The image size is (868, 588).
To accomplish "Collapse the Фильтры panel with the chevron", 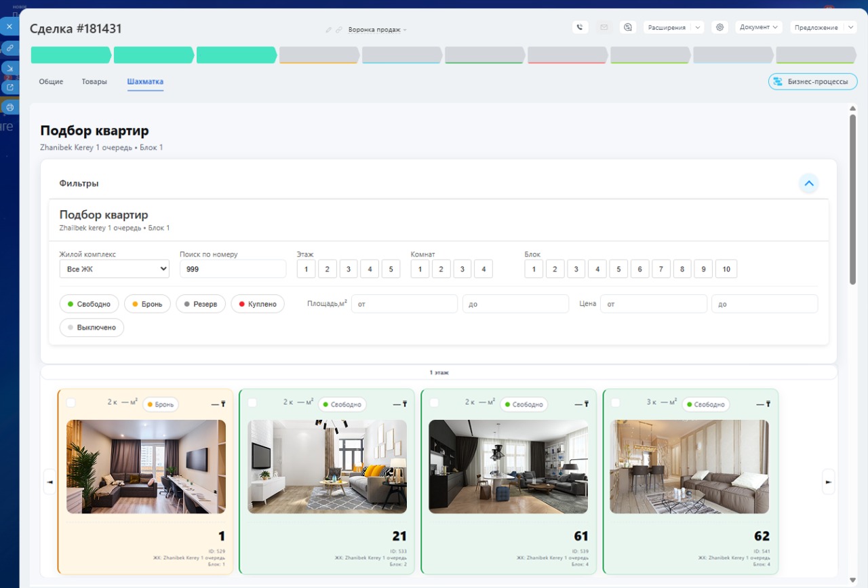I will (808, 183).
